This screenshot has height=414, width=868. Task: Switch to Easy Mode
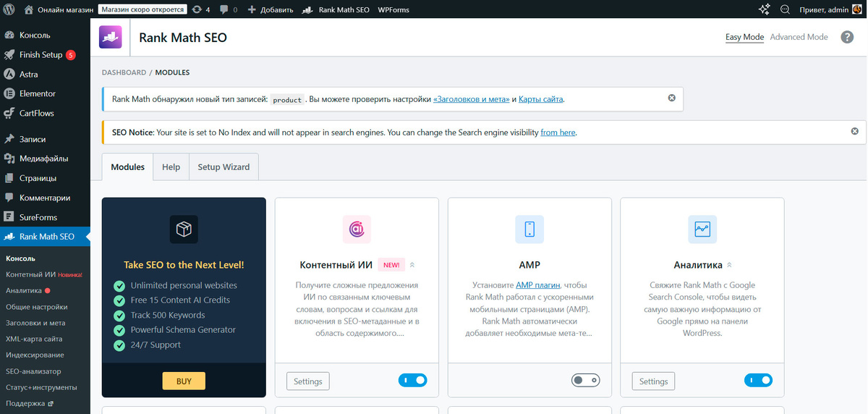click(744, 37)
